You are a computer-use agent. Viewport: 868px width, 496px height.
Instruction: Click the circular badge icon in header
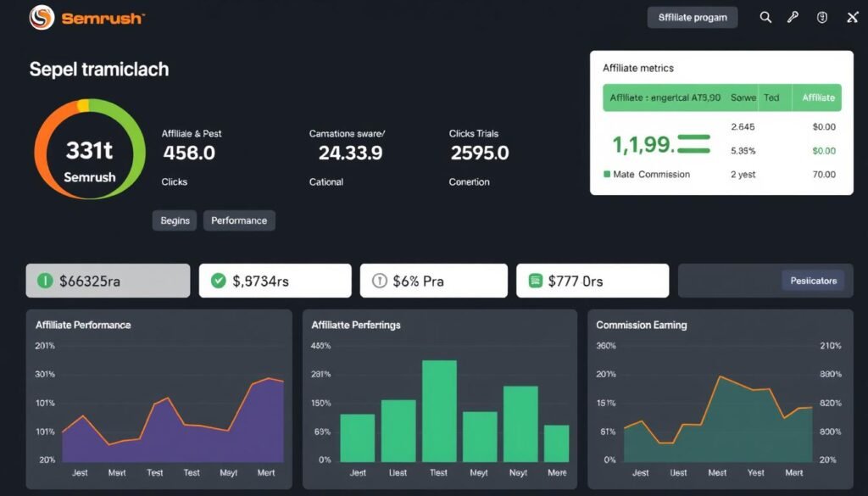821,17
